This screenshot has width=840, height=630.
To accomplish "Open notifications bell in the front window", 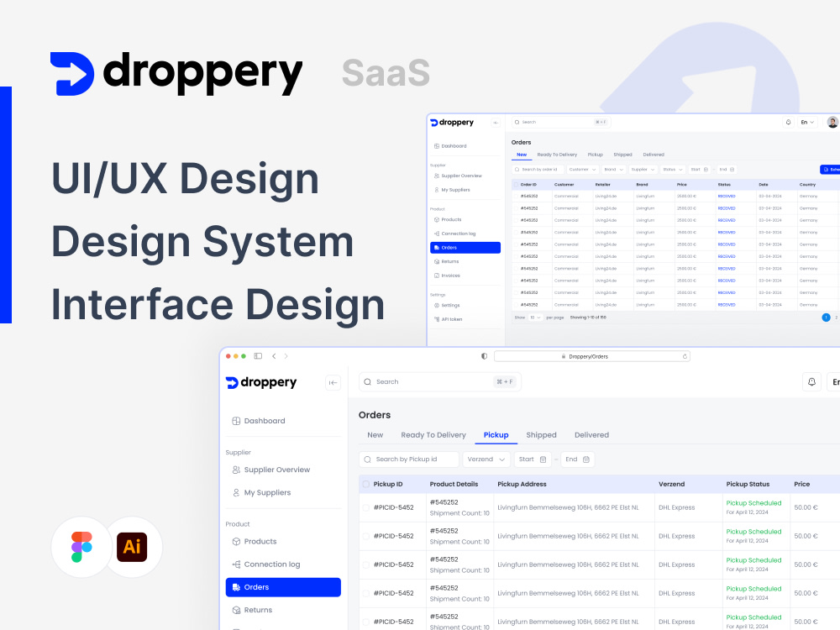I will tap(811, 382).
